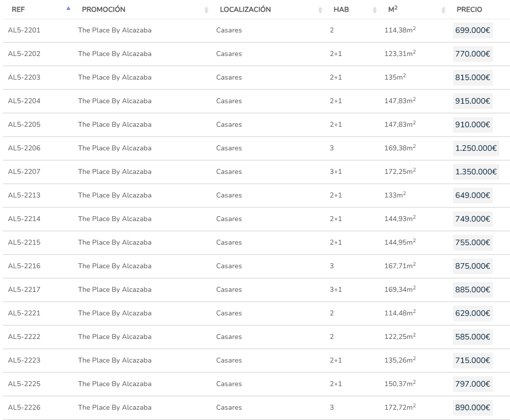Click the REF column header text
This screenshot has width=510, height=420.
point(18,9)
